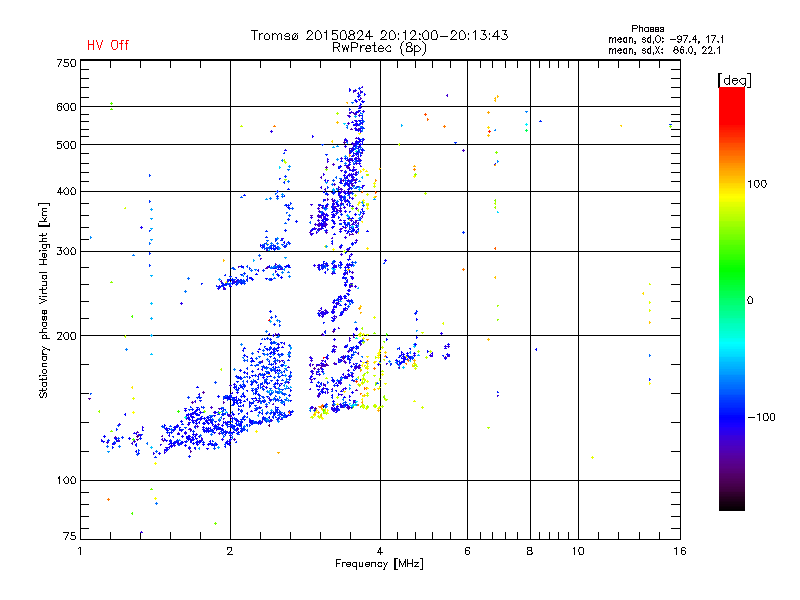Select the "Frequency [MHz]" axis label
This screenshot has width=800, height=600.
point(379,564)
